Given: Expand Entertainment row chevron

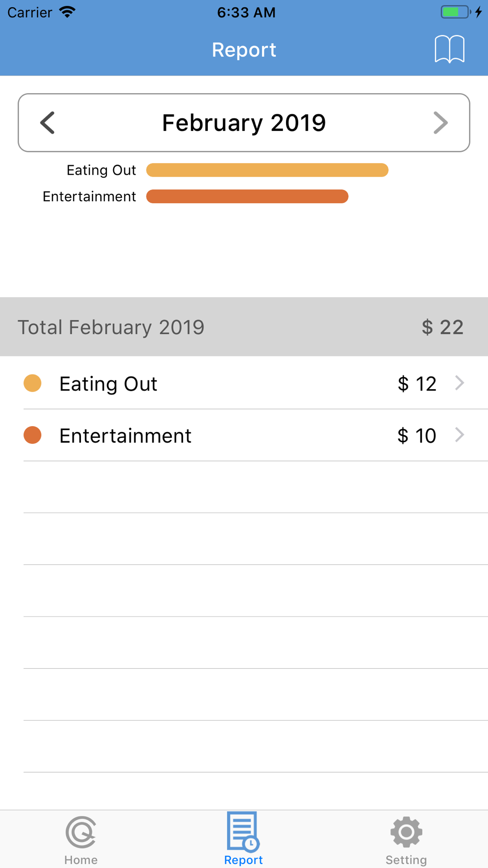Looking at the screenshot, I should coord(459,435).
